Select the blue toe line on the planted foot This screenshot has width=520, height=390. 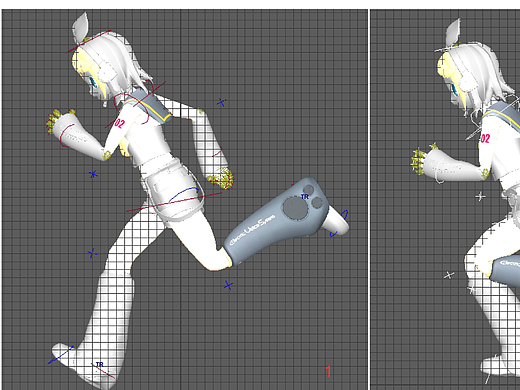pyautogui.click(x=61, y=355)
